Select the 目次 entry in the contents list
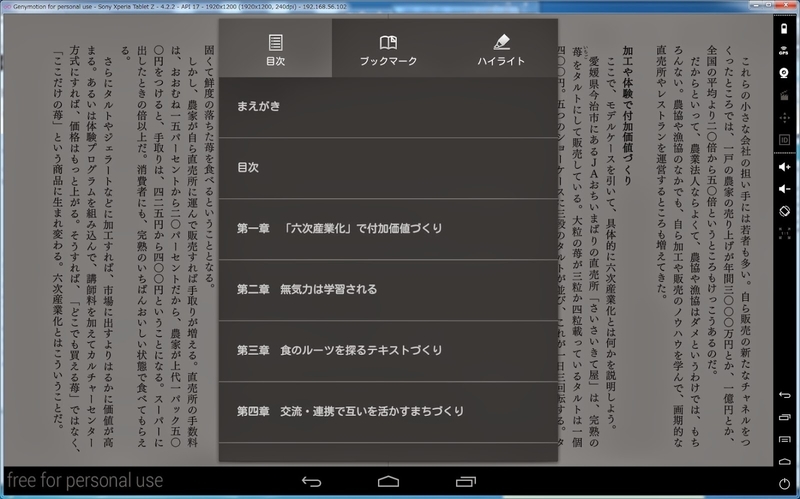Screen dimensions: 800x499 click(388, 168)
